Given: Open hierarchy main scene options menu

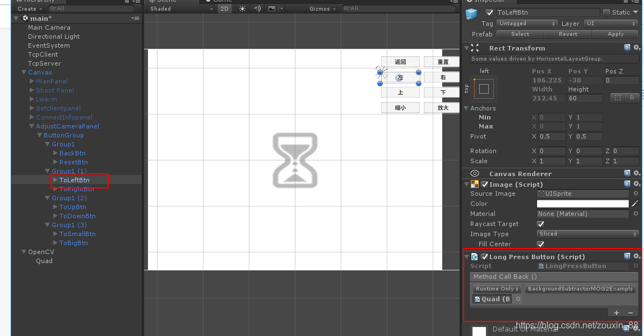Looking at the screenshot, I should click(x=135, y=18).
